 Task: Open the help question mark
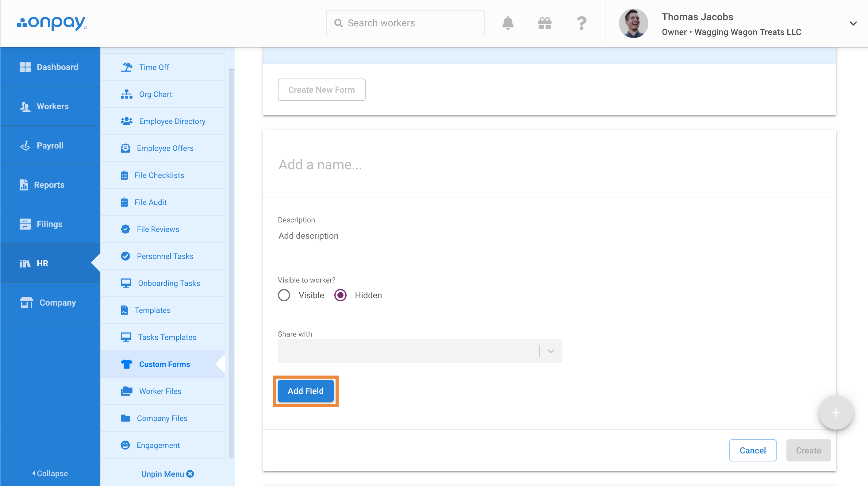(x=582, y=23)
